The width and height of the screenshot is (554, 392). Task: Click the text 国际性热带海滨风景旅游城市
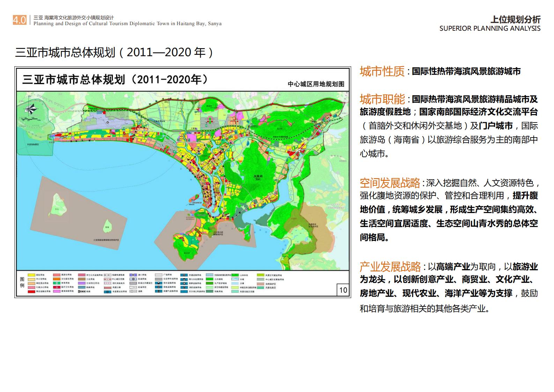point(466,72)
